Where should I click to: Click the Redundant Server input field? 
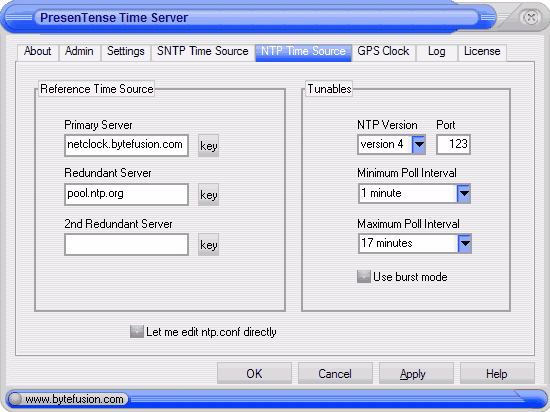[x=126, y=194]
